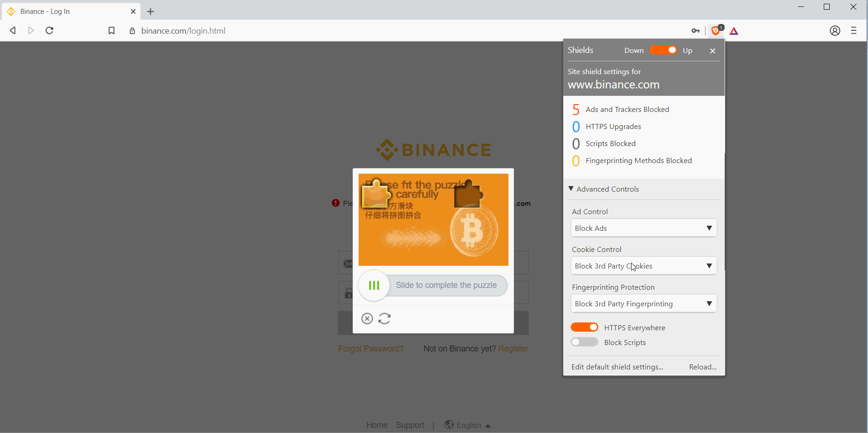Open the browser hamburger menu
Image resolution: width=868 pixels, height=433 pixels.
click(855, 31)
